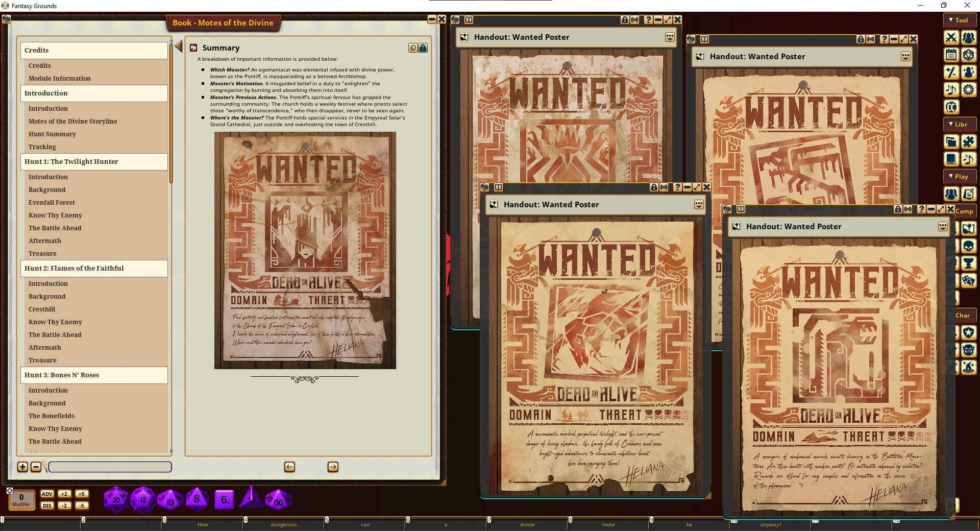Roll the purple d20 die at the bottom
Screen dimensions: 980x531
[116, 499]
